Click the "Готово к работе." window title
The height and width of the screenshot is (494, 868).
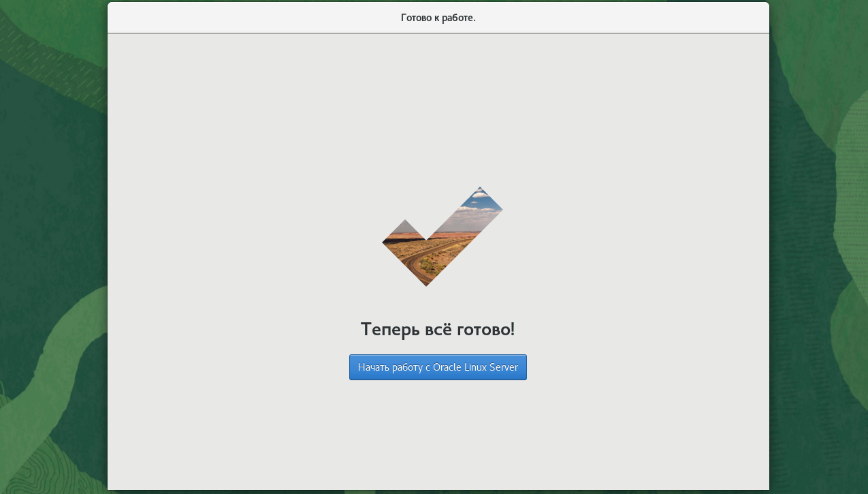[x=438, y=18]
